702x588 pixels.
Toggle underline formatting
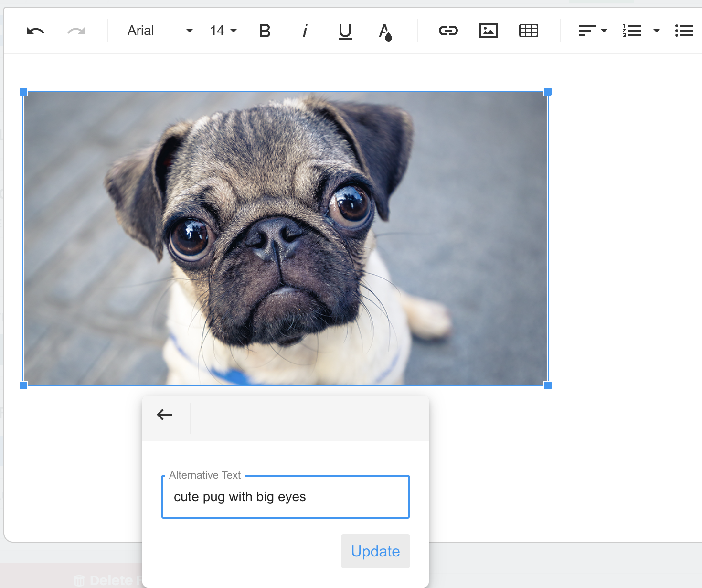(345, 31)
